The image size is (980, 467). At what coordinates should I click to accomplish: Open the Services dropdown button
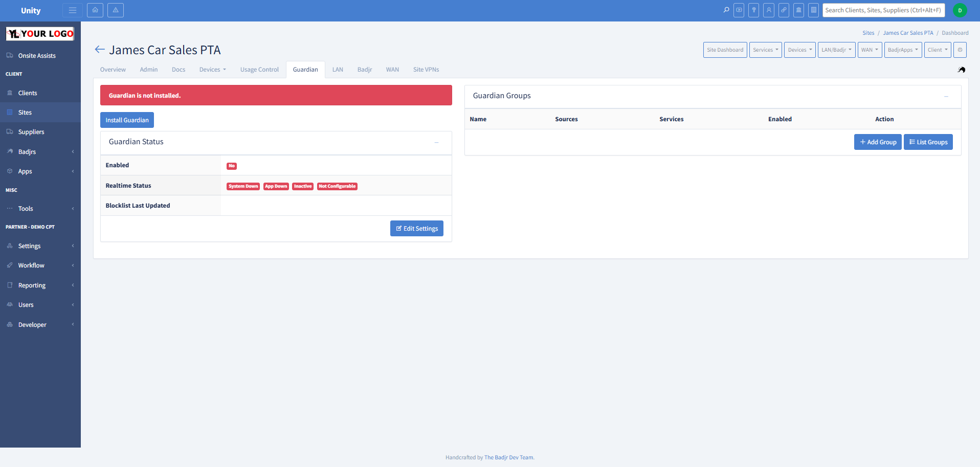point(766,50)
